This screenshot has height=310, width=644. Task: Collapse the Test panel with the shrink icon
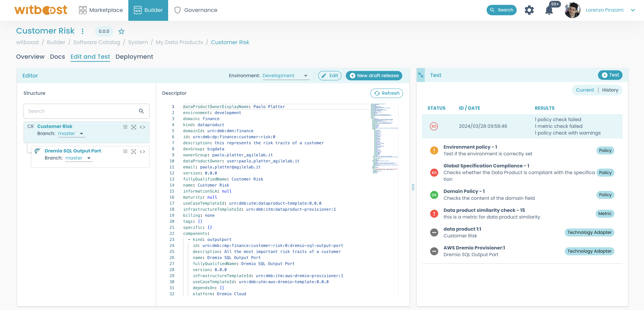[421, 75]
